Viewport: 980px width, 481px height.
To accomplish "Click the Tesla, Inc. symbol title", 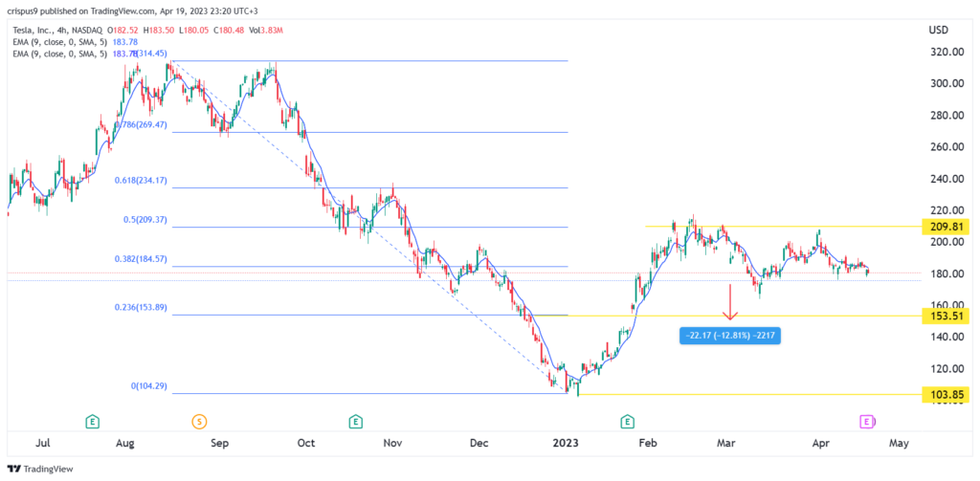I will 33,30.
